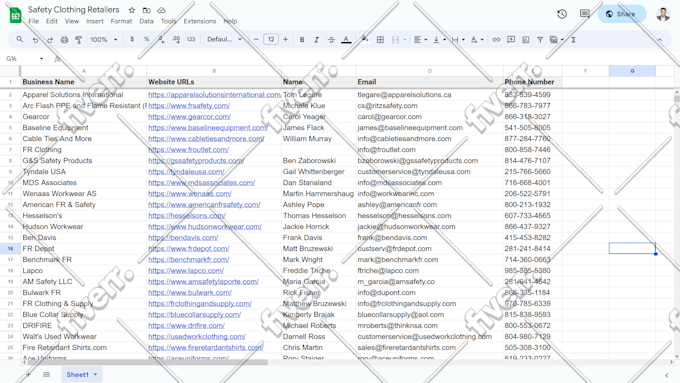The height and width of the screenshot is (383, 680).
Task: Open the gearcor.com website link
Action: pos(190,117)
